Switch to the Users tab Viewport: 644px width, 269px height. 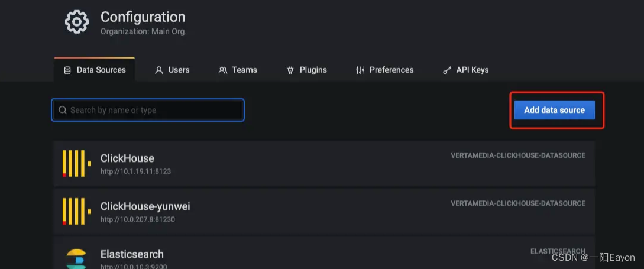pos(172,70)
